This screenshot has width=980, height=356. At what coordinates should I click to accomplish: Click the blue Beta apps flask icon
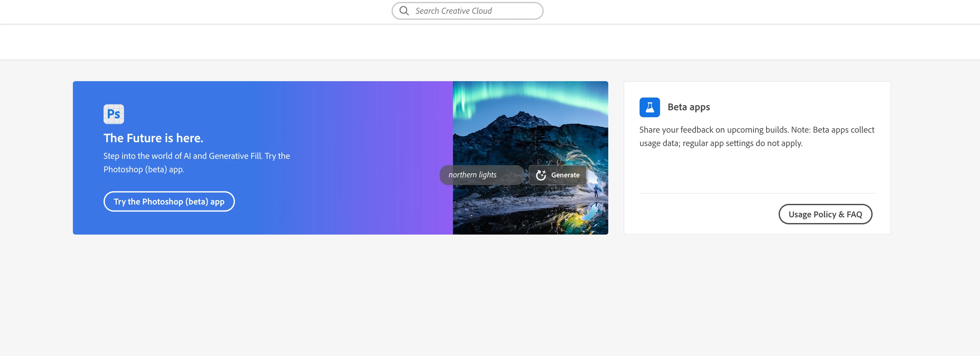click(x=649, y=107)
